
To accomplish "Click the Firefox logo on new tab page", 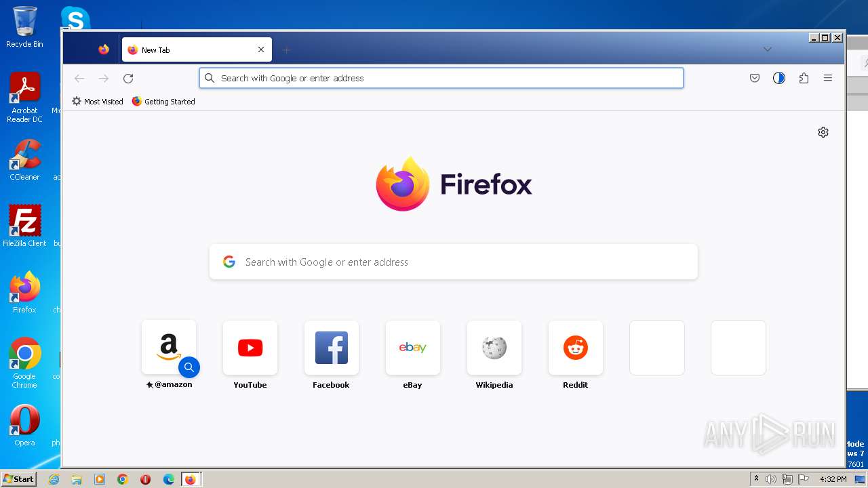I will tap(454, 184).
